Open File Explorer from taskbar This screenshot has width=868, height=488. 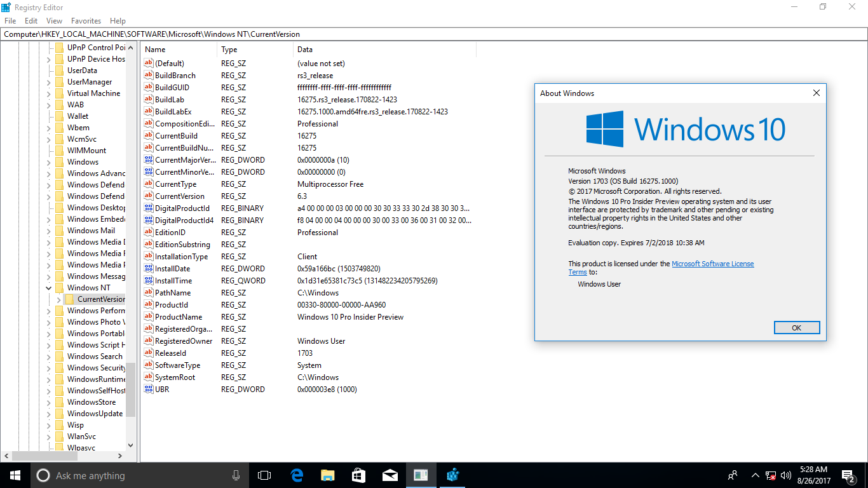tap(328, 475)
